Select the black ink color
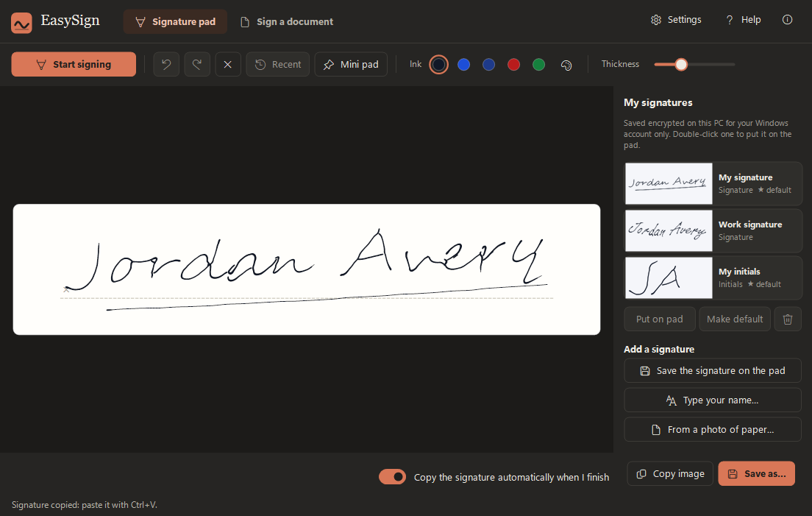The image size is (812, 516). pos(438,64)
